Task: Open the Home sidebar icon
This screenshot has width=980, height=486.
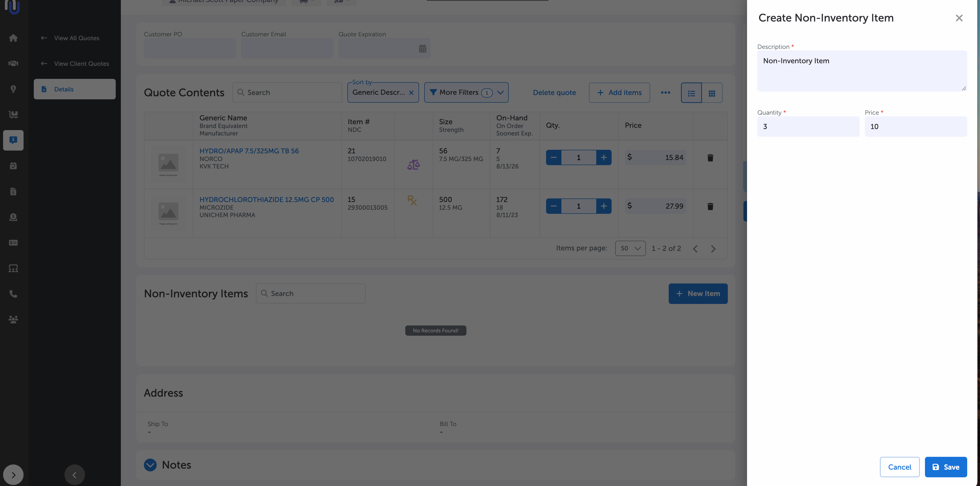Action: coord(13,38)
